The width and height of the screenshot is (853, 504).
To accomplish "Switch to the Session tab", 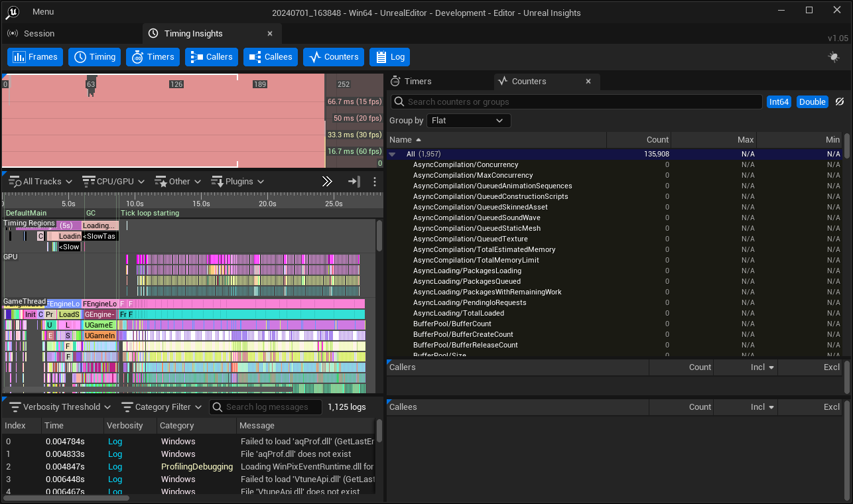I will [70, 33].
